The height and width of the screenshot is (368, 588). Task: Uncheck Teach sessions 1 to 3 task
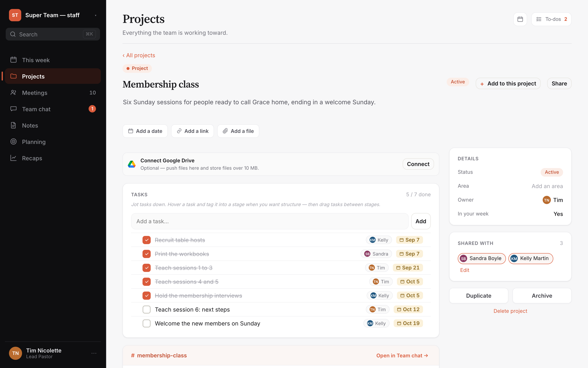[x=147, y=268]
